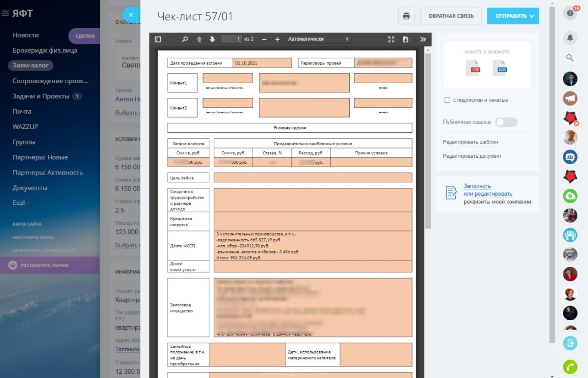Open the zoom level dropdown 'Автоматически'
The width and height of the screenshot is (588, 378).
(318, 39)
